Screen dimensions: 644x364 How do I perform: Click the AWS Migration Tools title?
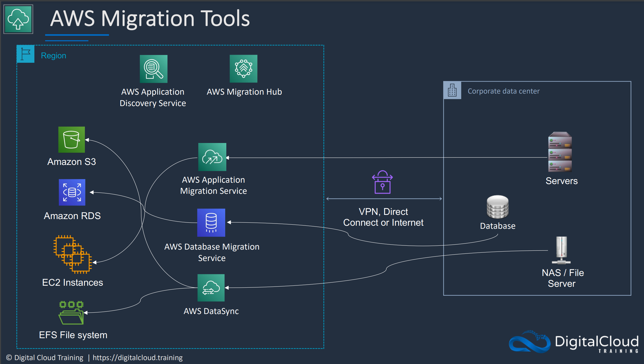coord(150,19)
